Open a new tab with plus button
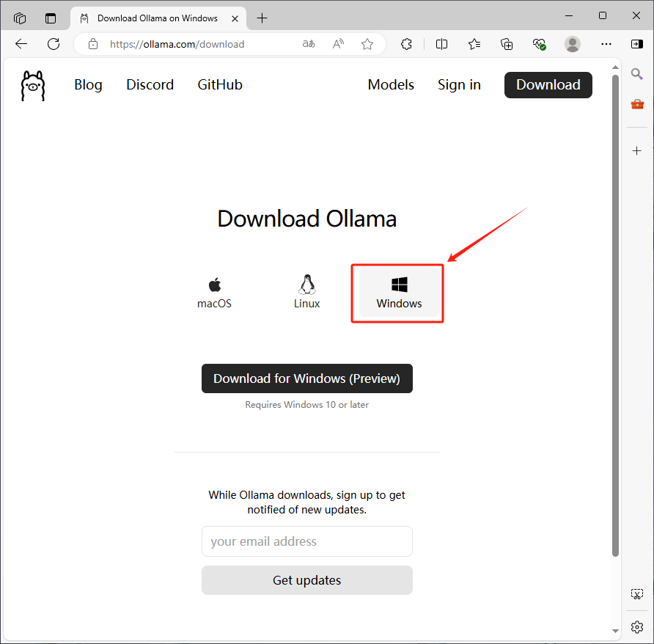 pos(262,18)
